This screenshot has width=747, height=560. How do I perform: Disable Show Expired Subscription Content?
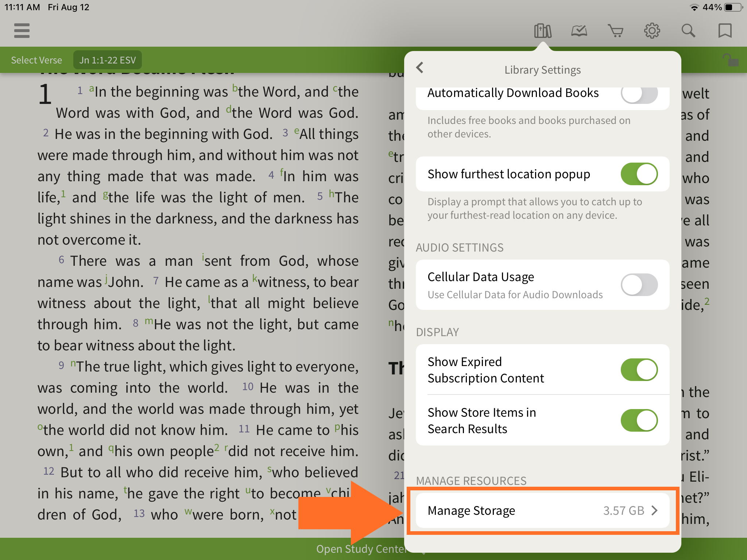[x=639, y=370]
